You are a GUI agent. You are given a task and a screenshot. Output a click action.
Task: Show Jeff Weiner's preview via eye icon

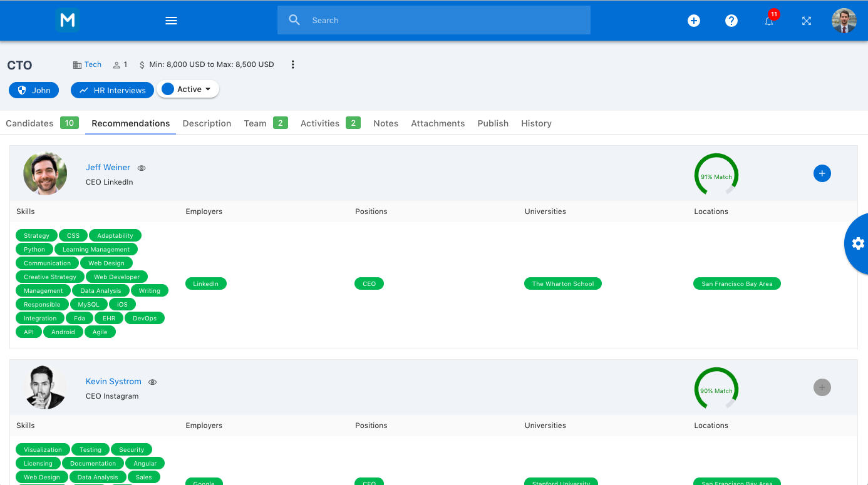141,168
